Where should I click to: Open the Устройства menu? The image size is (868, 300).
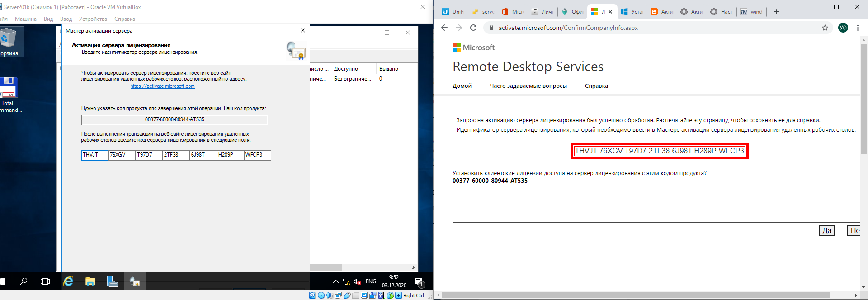click(x=93, y=19)
